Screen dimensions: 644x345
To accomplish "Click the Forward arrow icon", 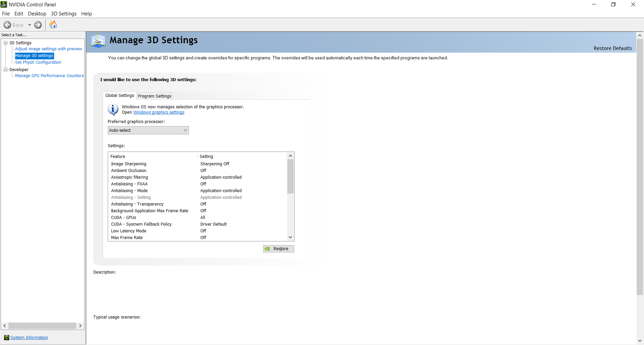I will click(x=38, y=25).
